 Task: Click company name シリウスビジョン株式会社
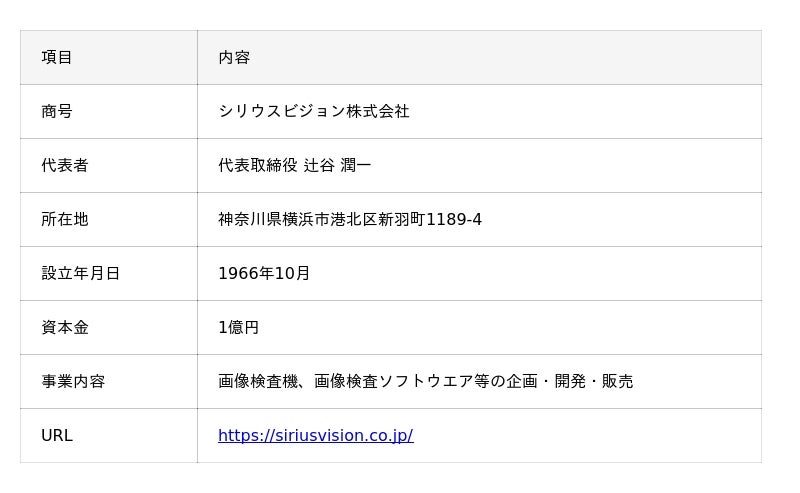313,112
